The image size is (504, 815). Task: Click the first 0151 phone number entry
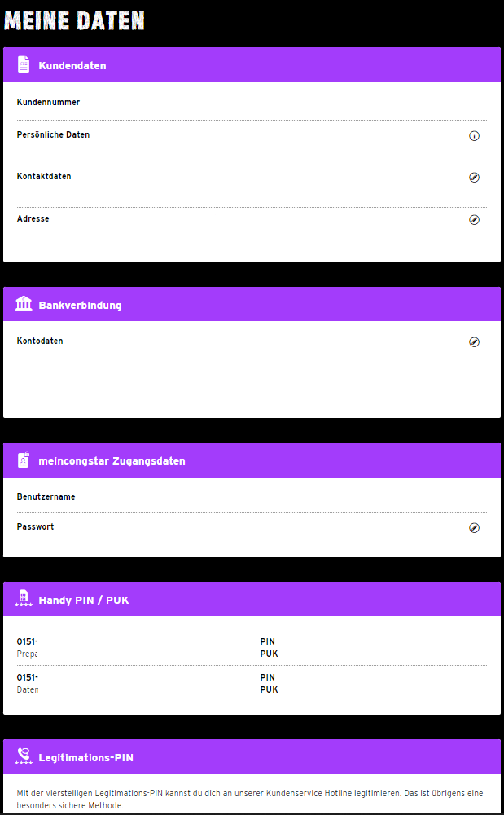tap(28, 641)
